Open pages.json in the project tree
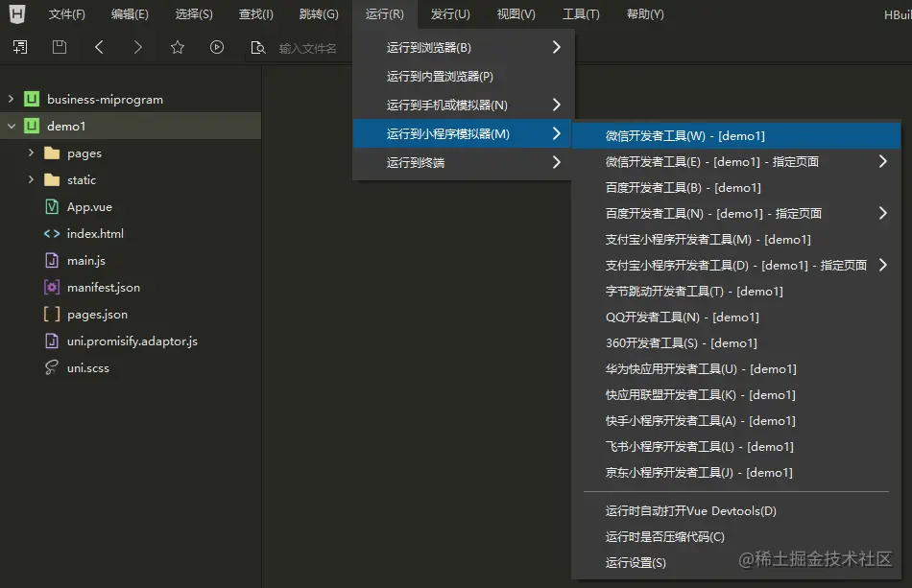Screen dimensions: 912x588 pyautogui.click(x=97, y=315)
